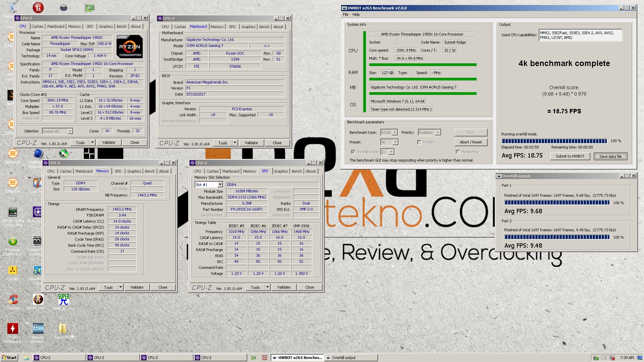Click the red taskbar icon beside HWBOT button
The width and height of the screenshot is (644, 362).
tap(265, 358)
